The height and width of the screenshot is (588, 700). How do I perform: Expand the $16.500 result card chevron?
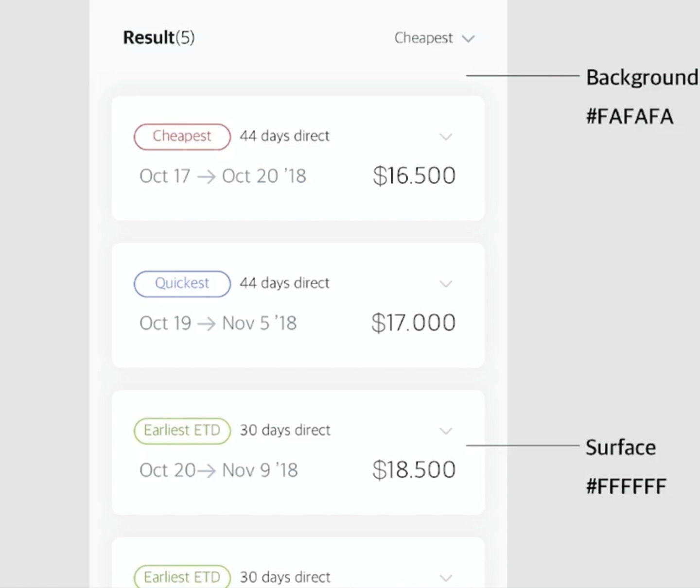[x=446, y=137]
